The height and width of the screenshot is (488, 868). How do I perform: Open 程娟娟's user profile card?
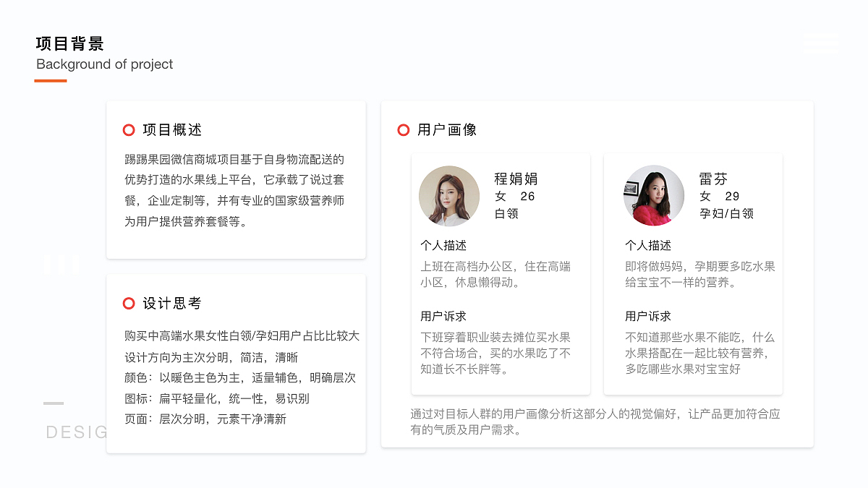(x=500, y=273)
